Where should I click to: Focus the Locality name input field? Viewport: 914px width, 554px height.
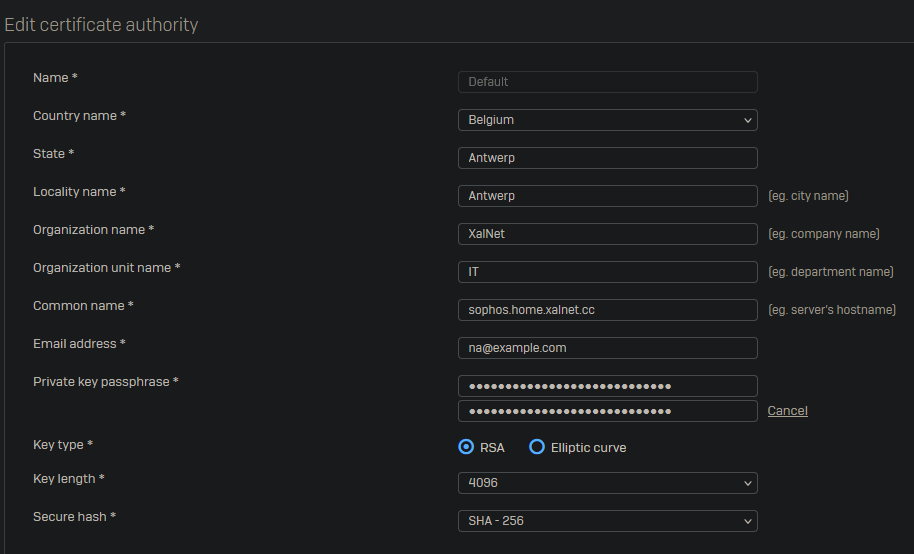tap(607, 196)
